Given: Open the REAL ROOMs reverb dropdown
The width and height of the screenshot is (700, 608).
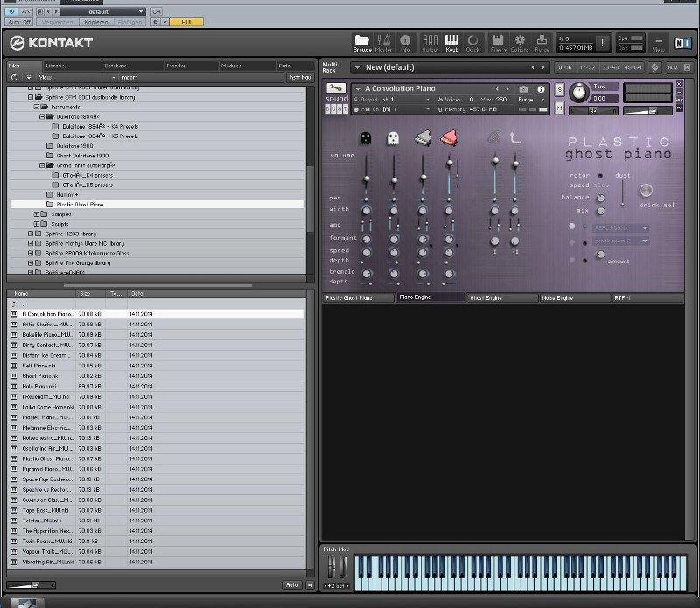Looking at the screenshot, I should coord(620,228).
